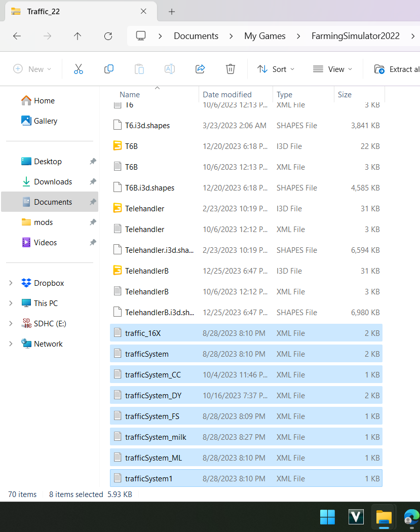Expand the Dropbox tree node
Viewport: 420px width, 532px height.
click(11, 283)
